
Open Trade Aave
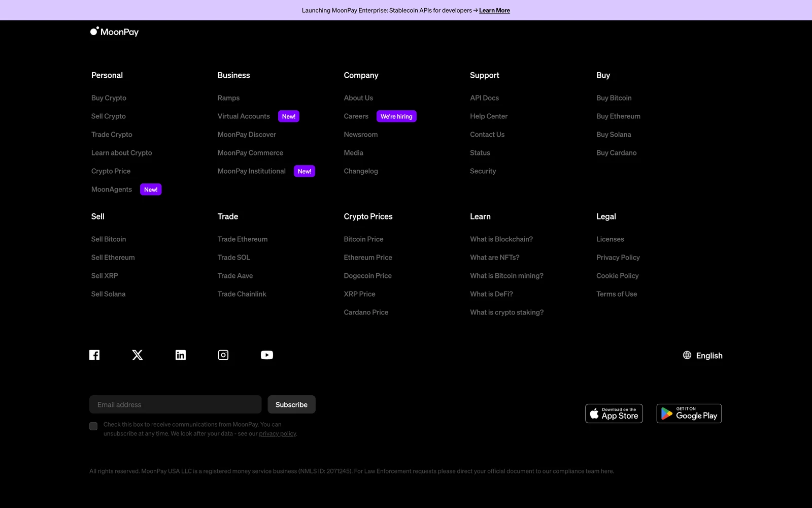[x=235, y=276]
